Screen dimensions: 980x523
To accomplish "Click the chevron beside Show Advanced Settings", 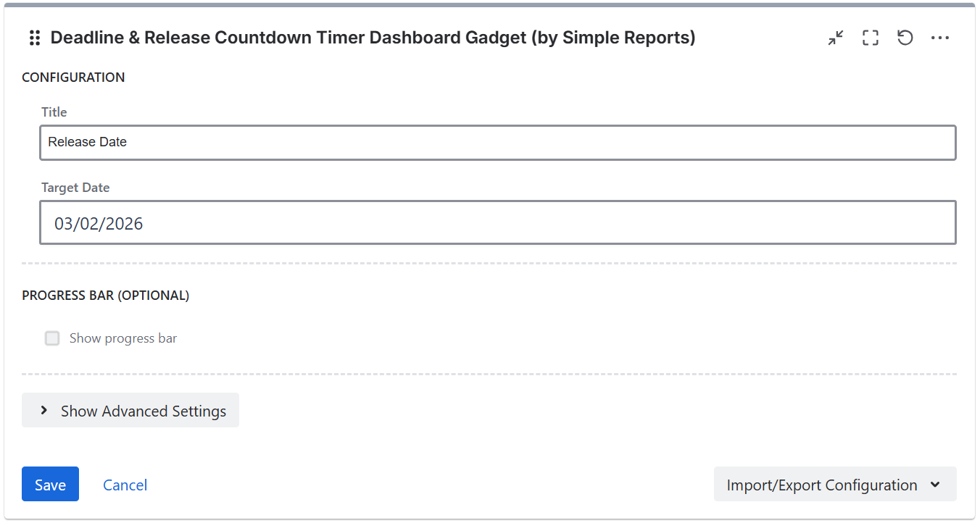I will point(44,411).
